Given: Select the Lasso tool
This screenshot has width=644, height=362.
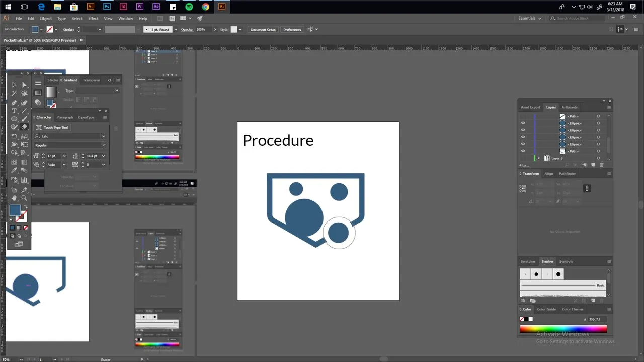Looking at the screenshot, I should (x=24, y=94).
